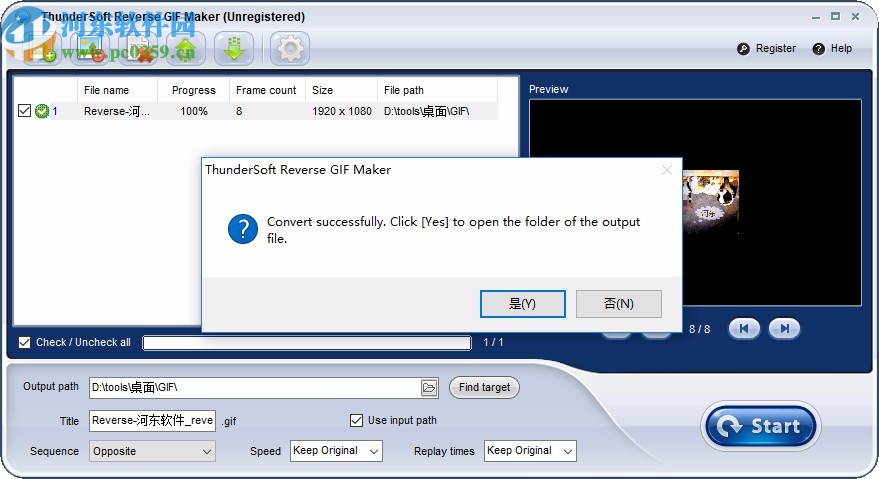This screenshot has width=879, height=479.
Task: Jump to the first frame in the preview
Action: click(x=744, y=329)
